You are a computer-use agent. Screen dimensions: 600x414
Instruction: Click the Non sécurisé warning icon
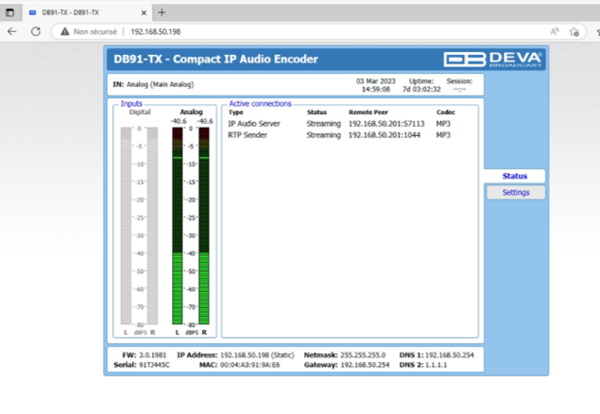[65, 31]
